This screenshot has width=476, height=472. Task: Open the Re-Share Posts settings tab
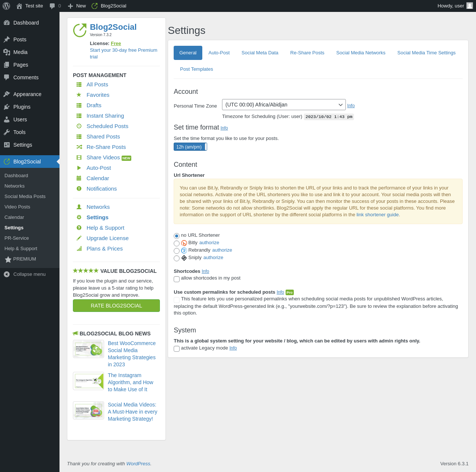tap(307, 53)
